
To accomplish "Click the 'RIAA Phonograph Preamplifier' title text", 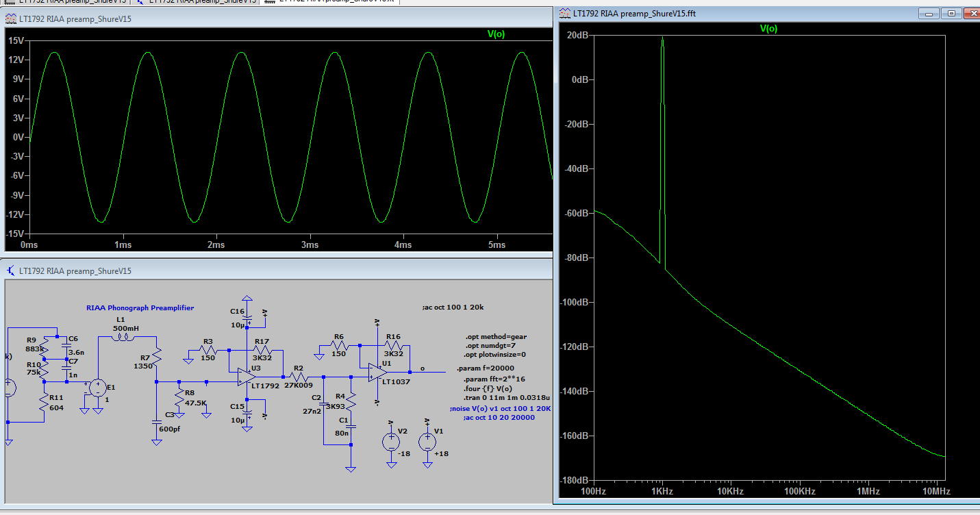I will pyautogui.click(x=140, y=308).
